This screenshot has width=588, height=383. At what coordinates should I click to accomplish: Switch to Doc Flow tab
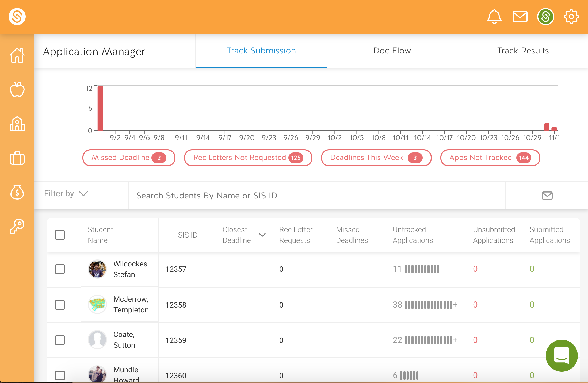coord(392,51)
